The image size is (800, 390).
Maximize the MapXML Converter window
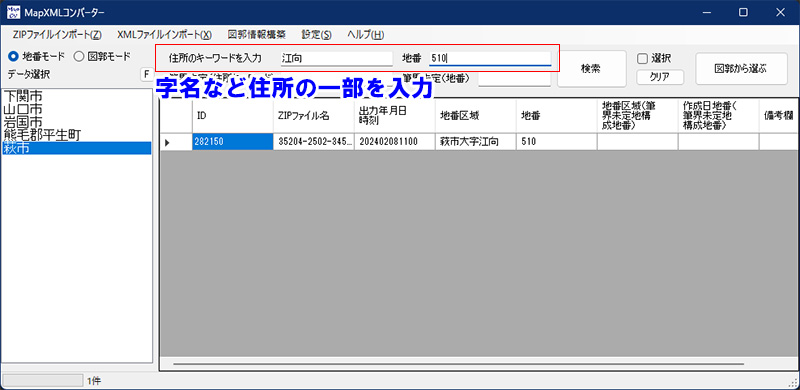pyautogui.click(x=743, y=12)
